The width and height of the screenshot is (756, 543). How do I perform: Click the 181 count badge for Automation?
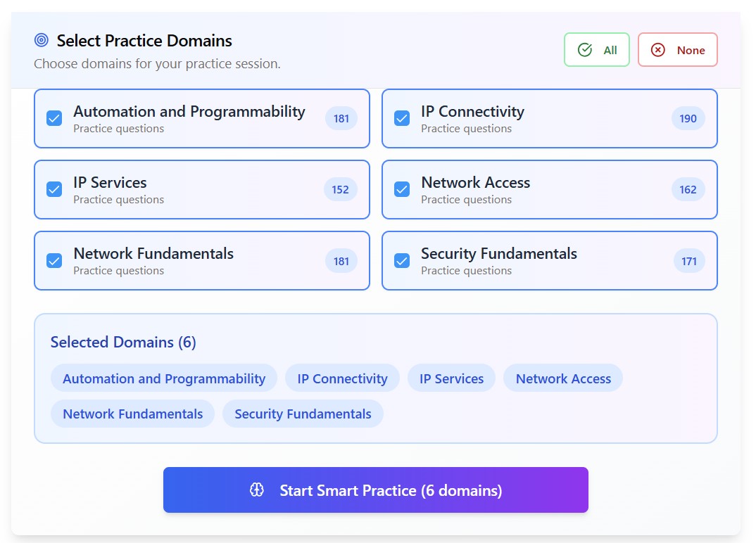[341, 119]
